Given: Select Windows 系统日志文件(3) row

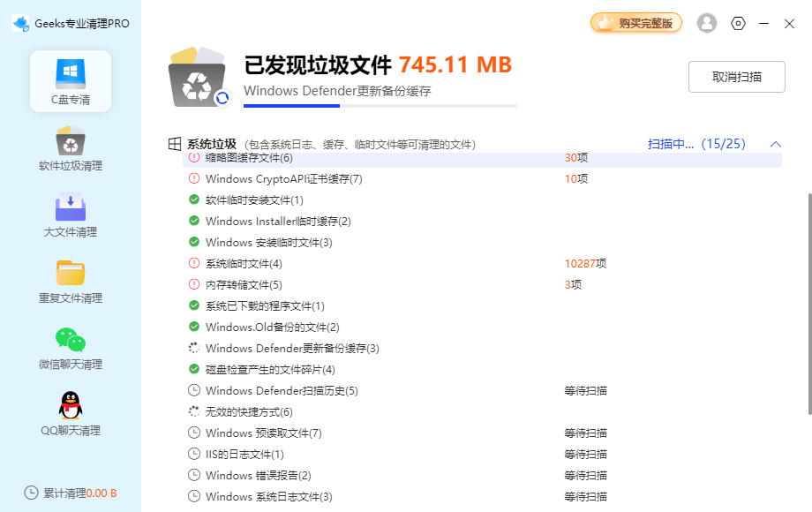Looking at the screenshot, I should 482,497.
